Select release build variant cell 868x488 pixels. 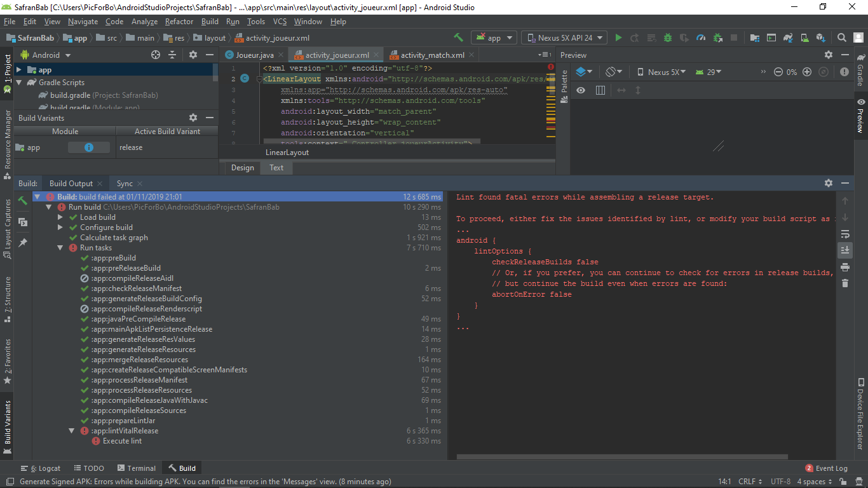point(167,147)
